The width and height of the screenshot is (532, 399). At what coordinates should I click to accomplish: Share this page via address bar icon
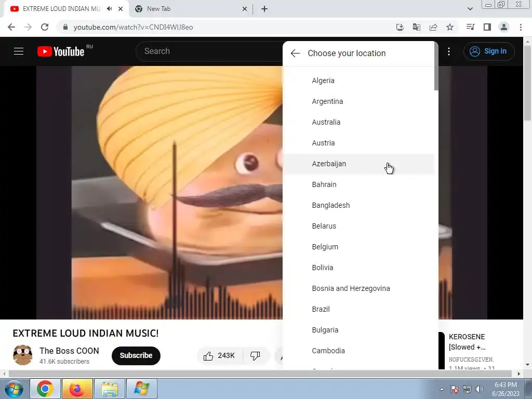point(433,27)
